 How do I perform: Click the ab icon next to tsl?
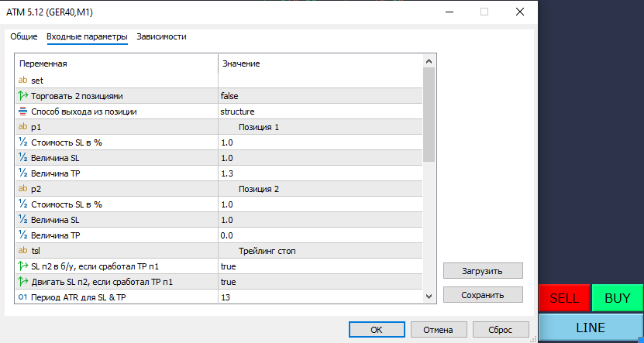(x=22, y=251)
